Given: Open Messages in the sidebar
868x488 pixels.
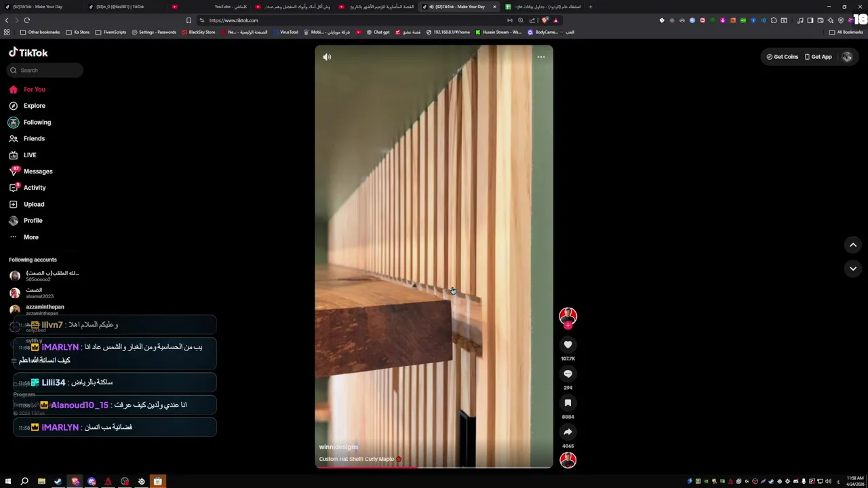Looking at the screenshot, I should 31,171.
